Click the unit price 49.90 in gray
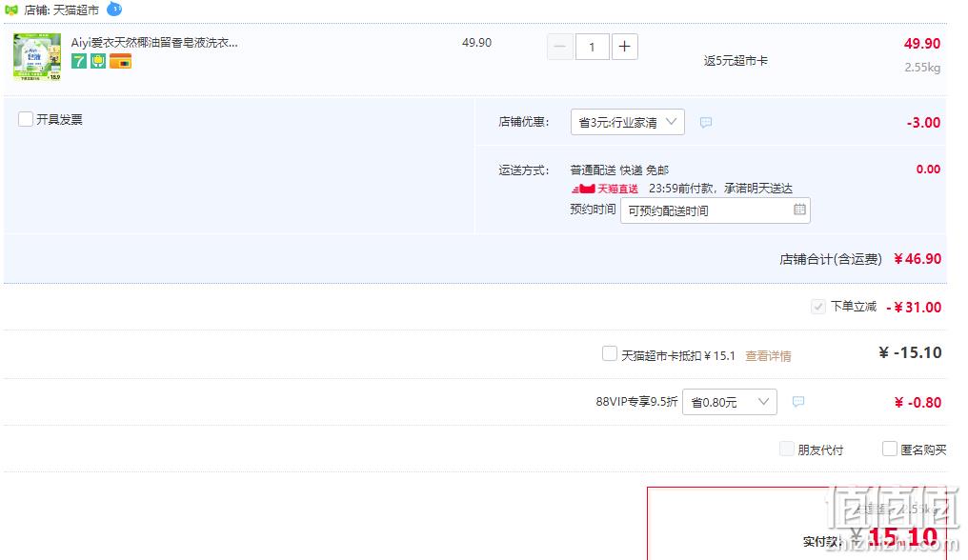Screen dimensions: 968x560 pyautogui.click(x=476, y=43)
